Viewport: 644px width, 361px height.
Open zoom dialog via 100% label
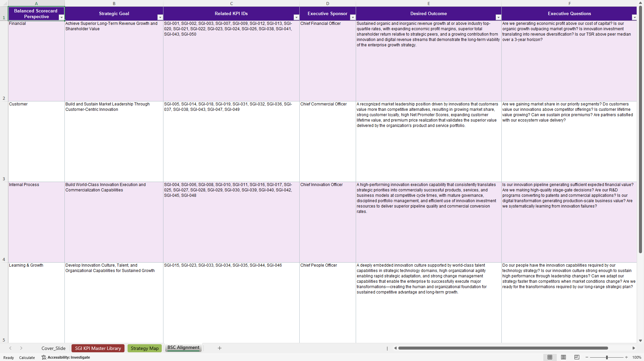click(x=637, y=357)
